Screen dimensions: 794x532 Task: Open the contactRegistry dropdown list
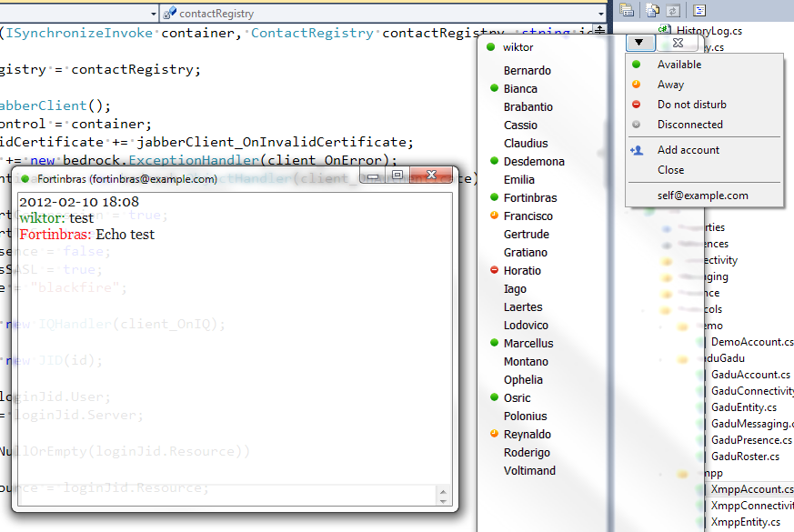[x=599, y=14]
